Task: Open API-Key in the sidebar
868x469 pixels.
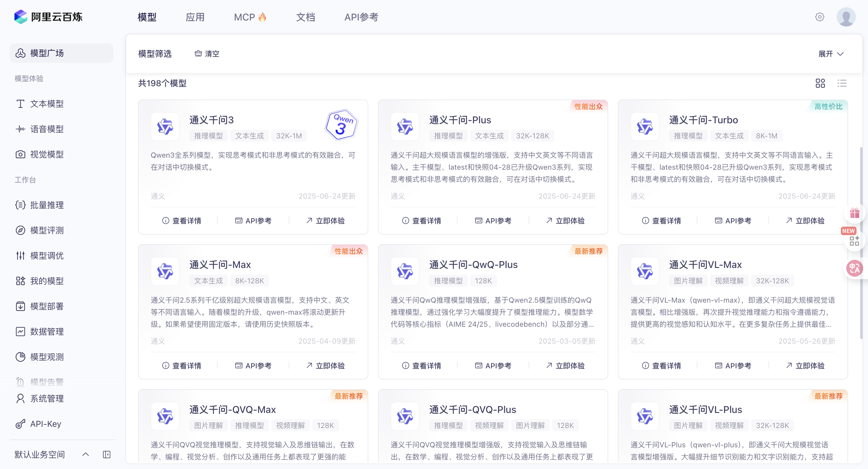Action: [61, 424]
